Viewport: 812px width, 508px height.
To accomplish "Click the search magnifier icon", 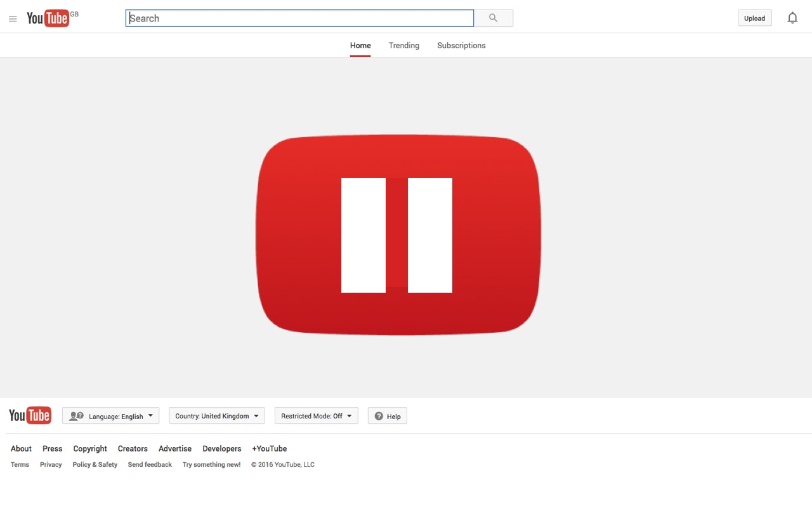I will point(494,18).
